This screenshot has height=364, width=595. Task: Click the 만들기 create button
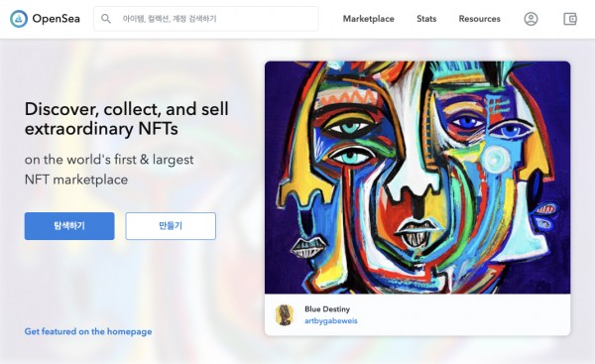coord(171,226)
